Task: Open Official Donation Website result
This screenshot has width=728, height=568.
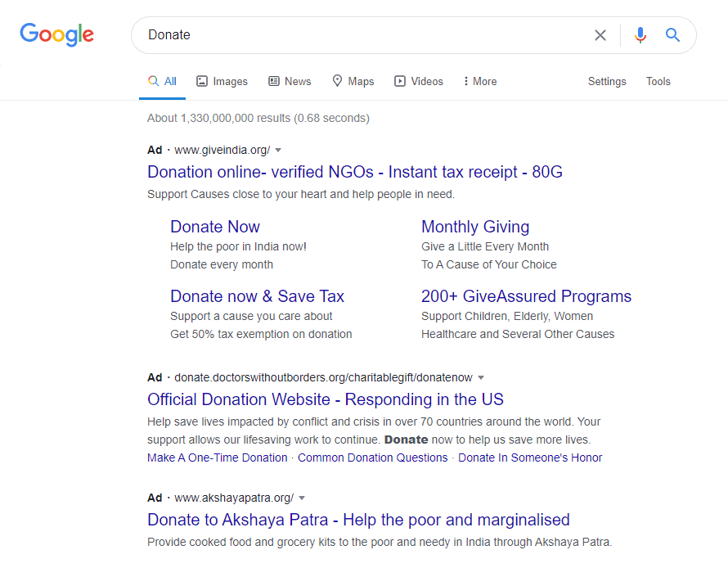Action: point(326,399)
